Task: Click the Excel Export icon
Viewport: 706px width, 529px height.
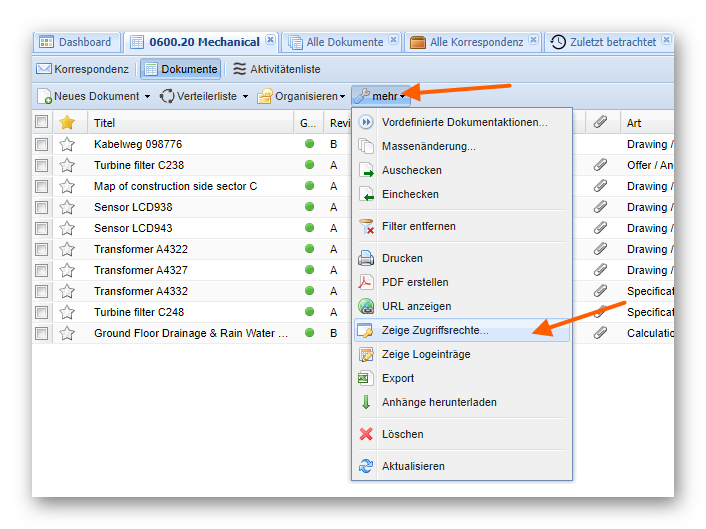Action: coord(366,378)
